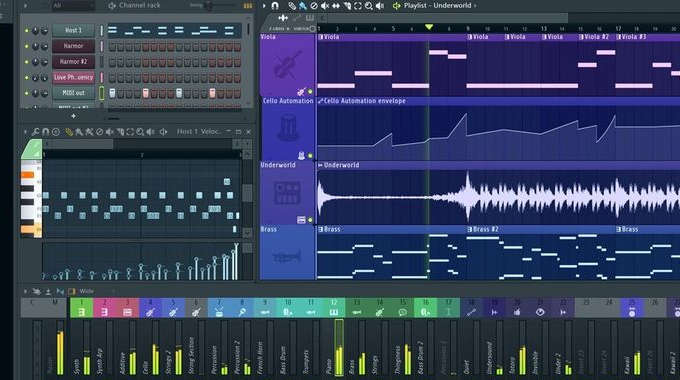Select the Zoom magnifier tool in piano roll
Viewport: 680px width, 380px height.
click(140, 131)
